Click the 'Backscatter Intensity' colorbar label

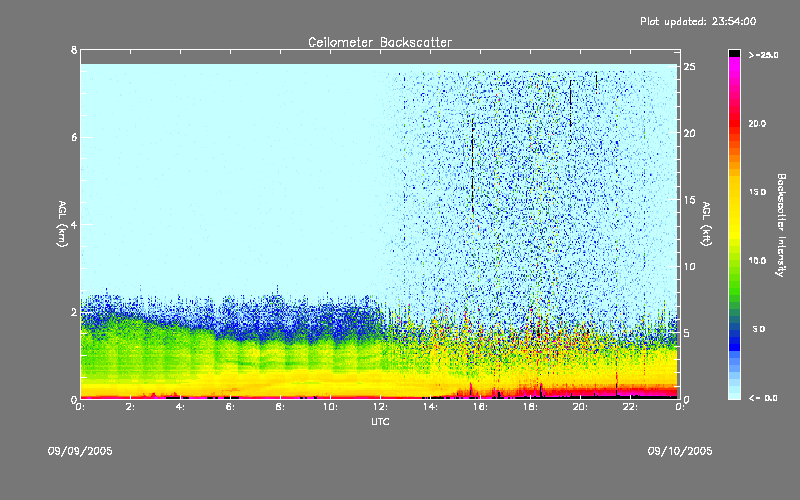781,225
